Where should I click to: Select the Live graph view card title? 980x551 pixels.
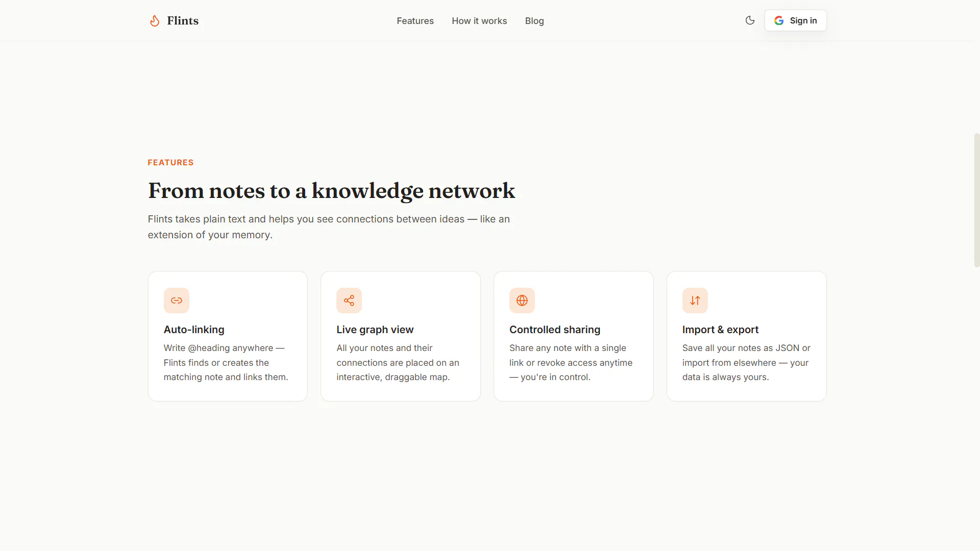tap(375, 330)
